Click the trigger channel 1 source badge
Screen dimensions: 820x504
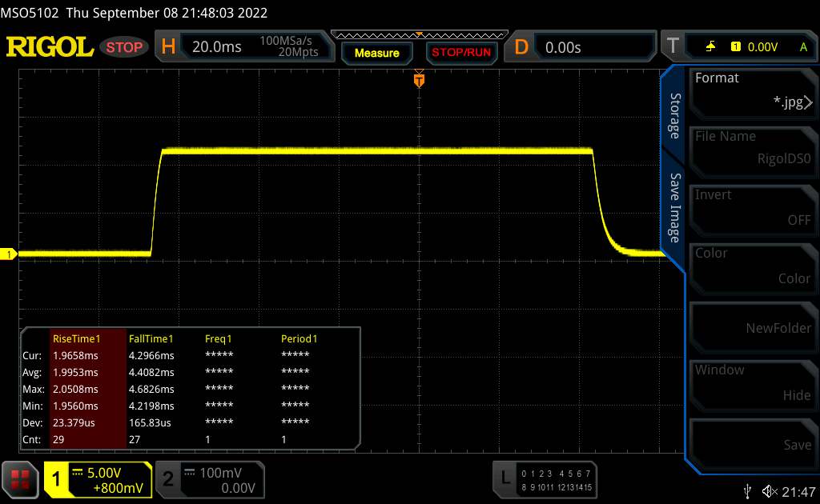coord(735,46)
